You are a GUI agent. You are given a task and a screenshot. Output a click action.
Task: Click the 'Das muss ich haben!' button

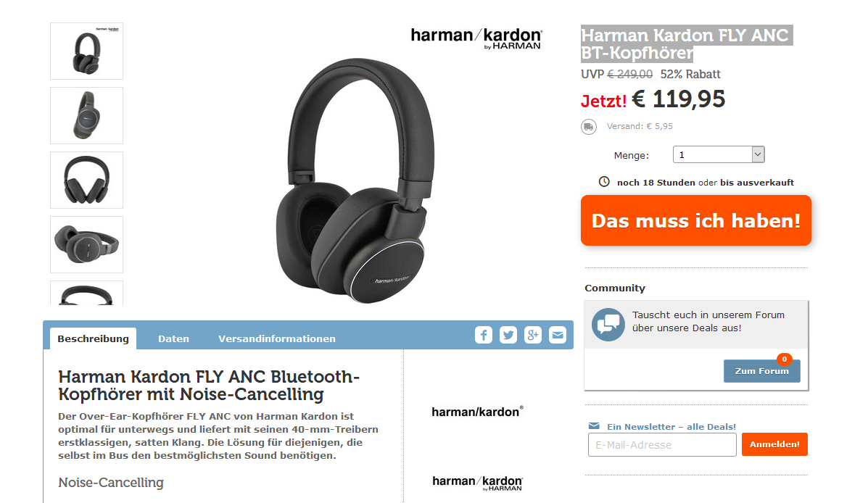point(696,220)
